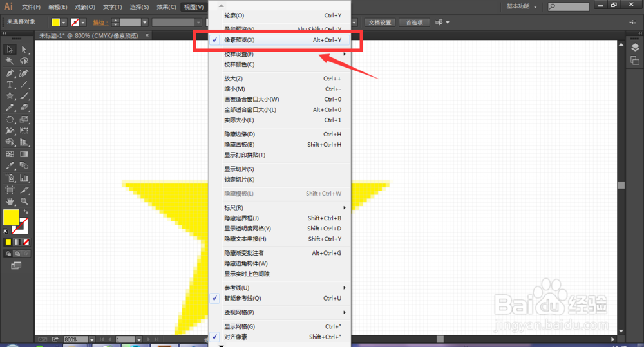Viewport: 644px width, 347px height.
Task: Click 首选项 Preferences button
Action: click(414, 23)
